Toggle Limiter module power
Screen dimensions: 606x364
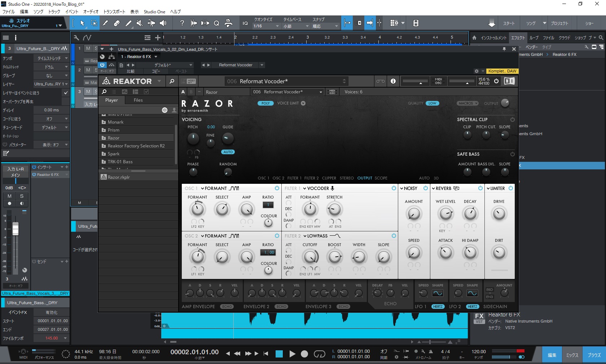[x=511, y=188]
